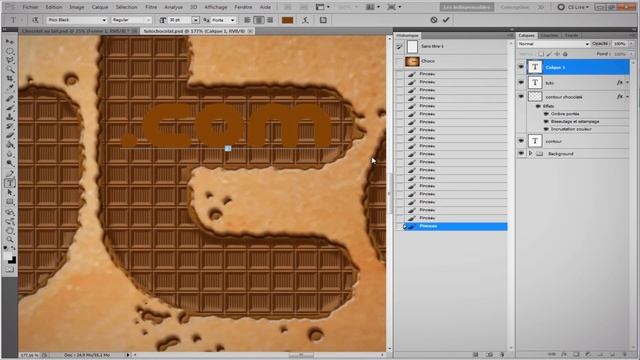Open the Fichier menu
Viewport: 640px width, 360px height.
[30, 7]
